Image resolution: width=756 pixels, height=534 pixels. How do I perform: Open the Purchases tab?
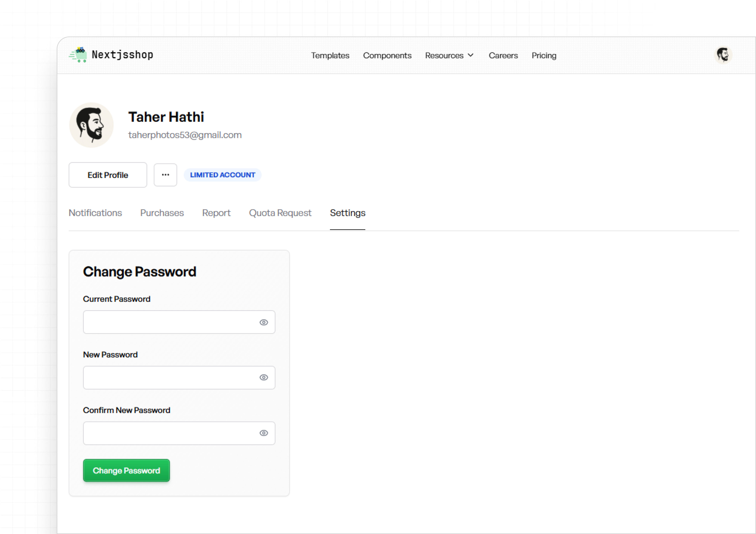162,213
